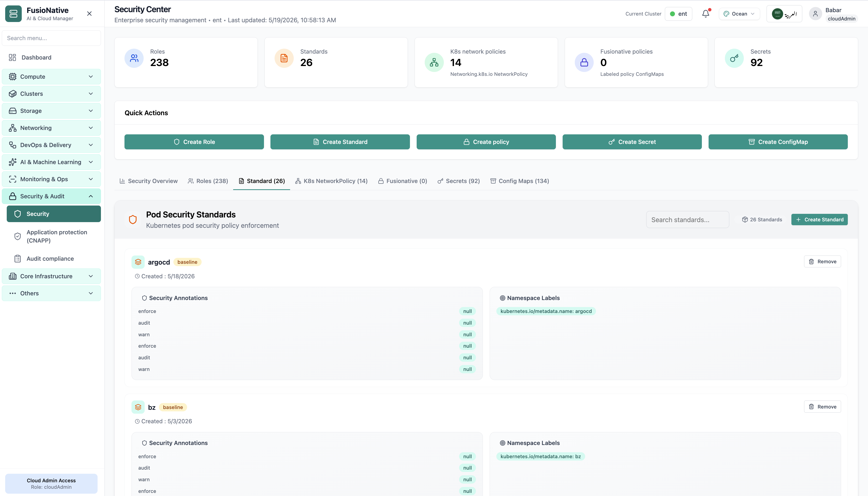Remove the argocd standard
Image resolution: width=868 pixels, height=496 pixels.
(822, 262)
